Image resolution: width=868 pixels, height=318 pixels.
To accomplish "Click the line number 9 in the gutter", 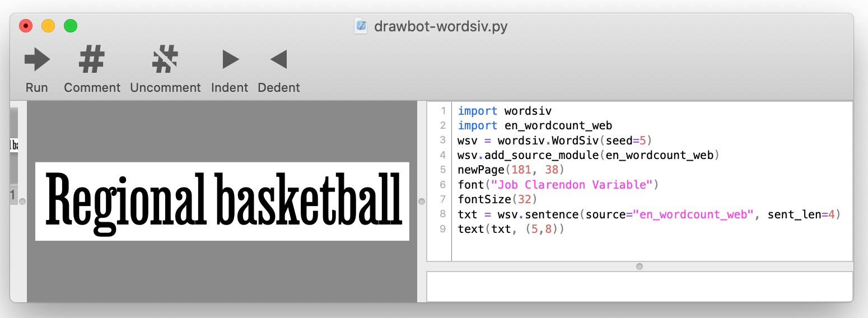I will (x=443, y=229).
